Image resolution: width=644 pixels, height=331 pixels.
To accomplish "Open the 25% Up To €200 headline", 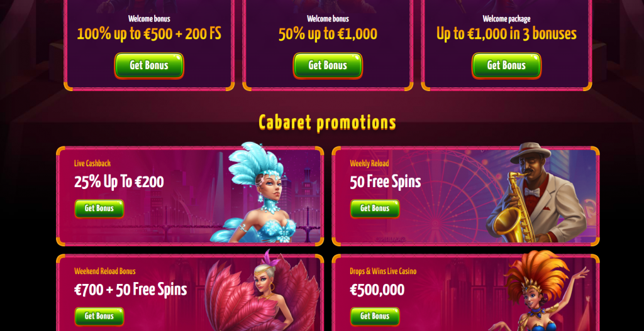I will click(x=119, y=182).
